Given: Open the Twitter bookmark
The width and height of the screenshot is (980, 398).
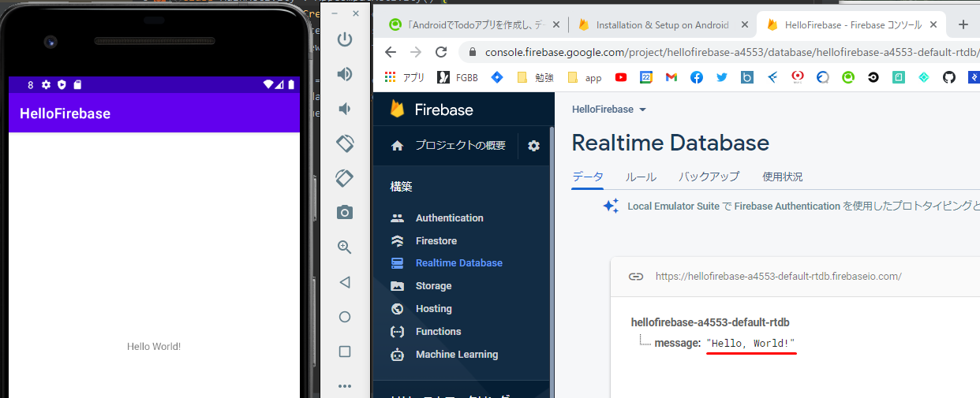Looking at the screenshot, I should tap(722, 77).
